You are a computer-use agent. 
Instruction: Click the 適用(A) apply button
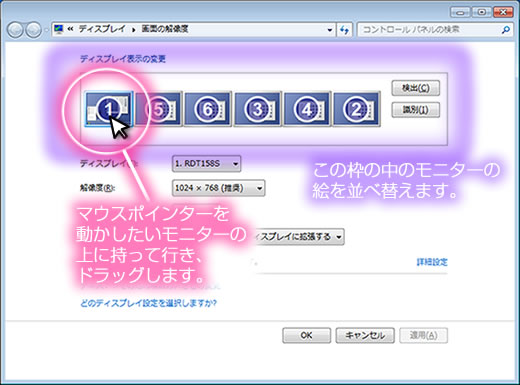coord(423,335)
